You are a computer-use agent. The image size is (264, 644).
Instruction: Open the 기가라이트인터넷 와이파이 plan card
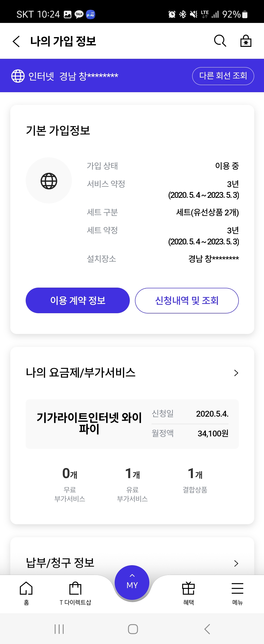[x=132, y=424]
